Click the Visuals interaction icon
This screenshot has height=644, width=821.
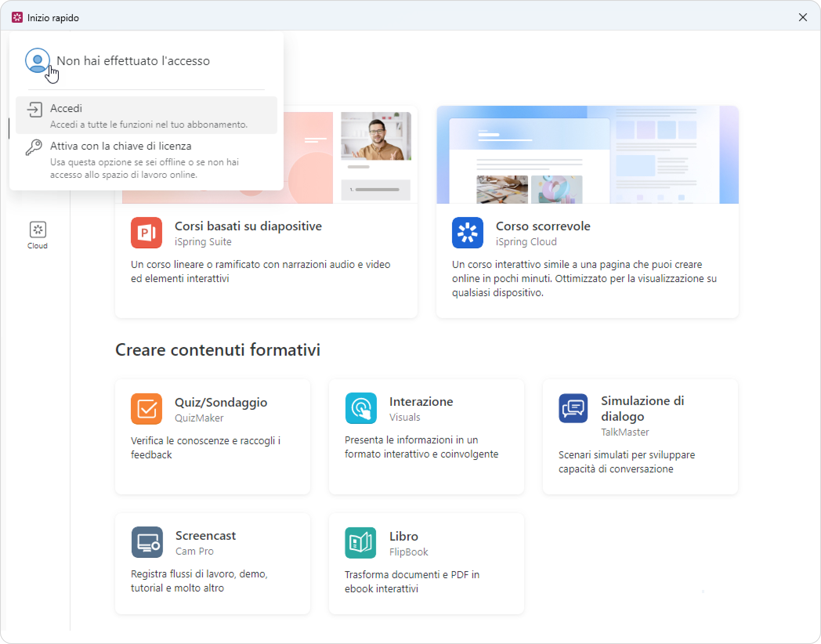point(361,408)
